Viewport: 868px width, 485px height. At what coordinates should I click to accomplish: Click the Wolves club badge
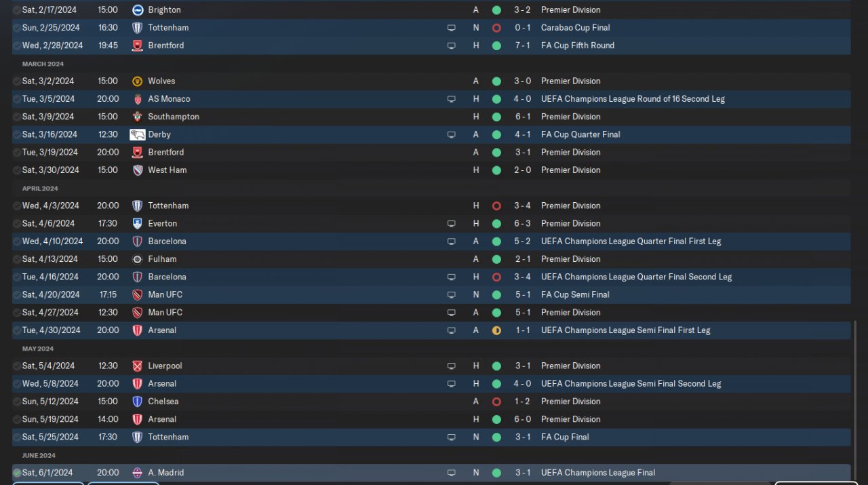coord(138,81)
